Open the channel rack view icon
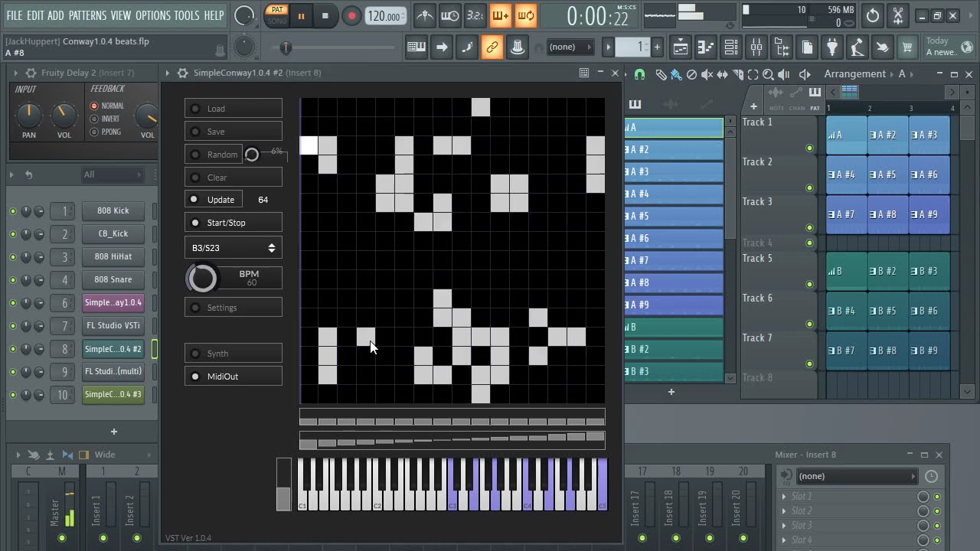 point(731,47)
